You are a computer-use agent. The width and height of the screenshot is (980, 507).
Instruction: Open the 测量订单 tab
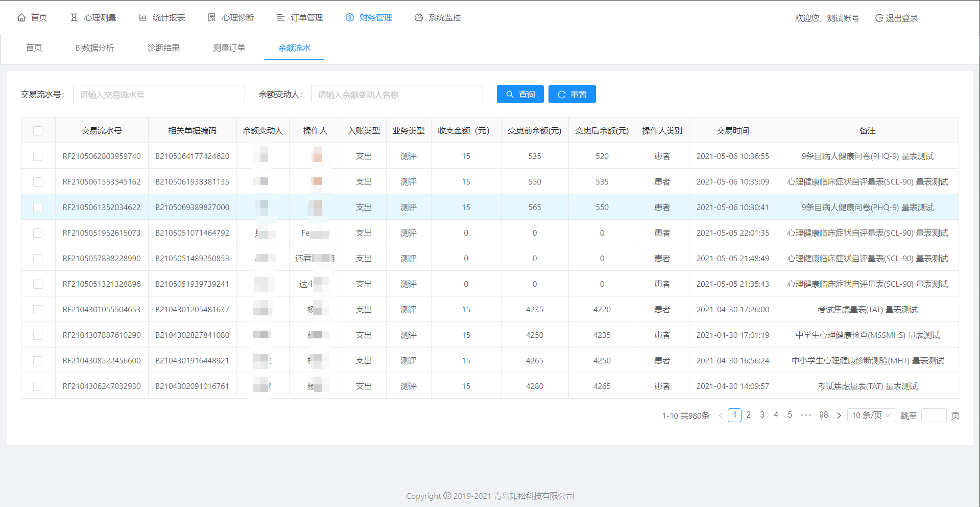pyautogui.click(x=229, y=48)
